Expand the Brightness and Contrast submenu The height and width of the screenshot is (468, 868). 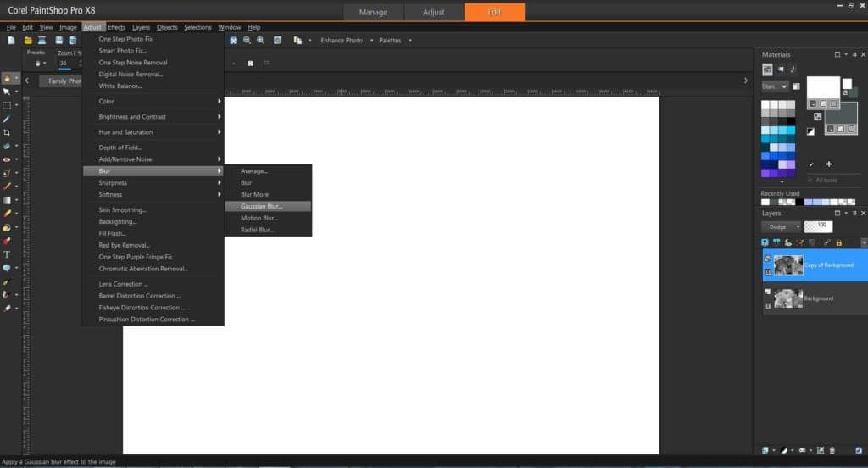pyautogui.click(x=153, y=117)
